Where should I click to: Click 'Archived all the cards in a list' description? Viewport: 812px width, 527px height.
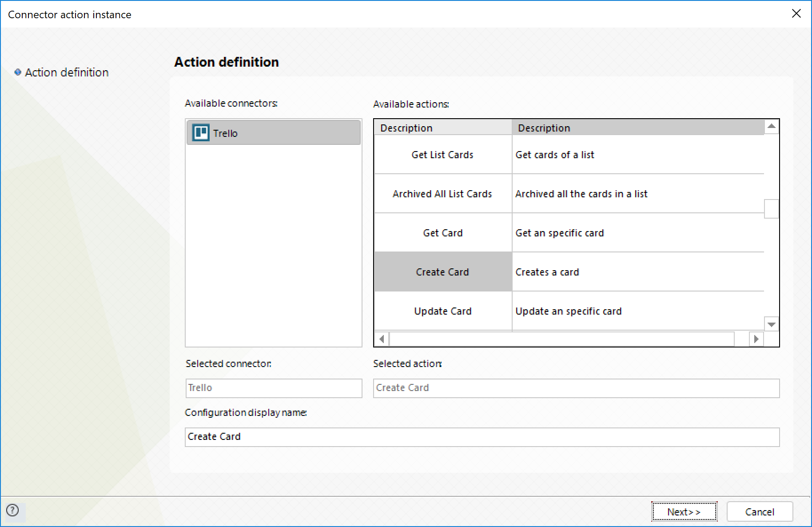(581, 194)
